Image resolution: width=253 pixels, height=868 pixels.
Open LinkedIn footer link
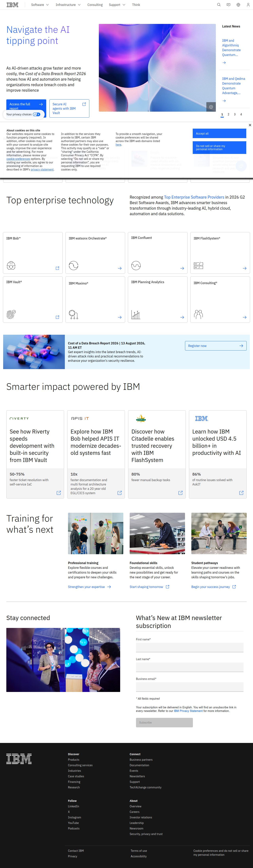[74, 806]
